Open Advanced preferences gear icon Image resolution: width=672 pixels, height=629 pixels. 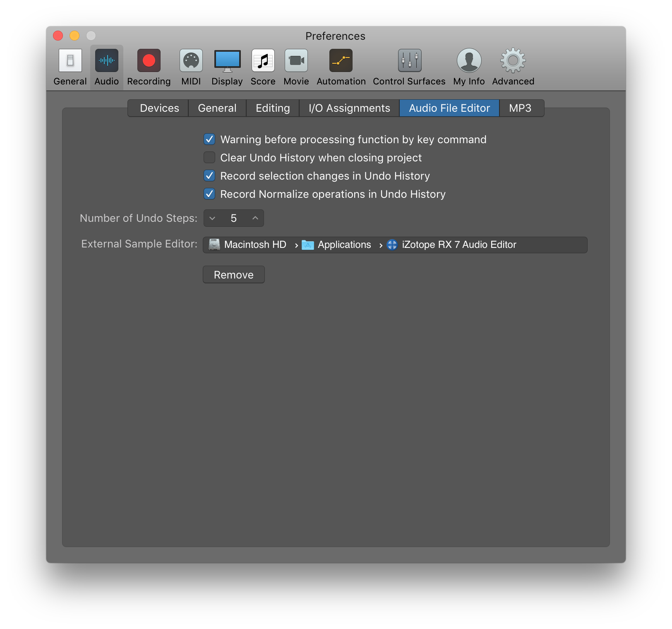(x=513, y=60)
